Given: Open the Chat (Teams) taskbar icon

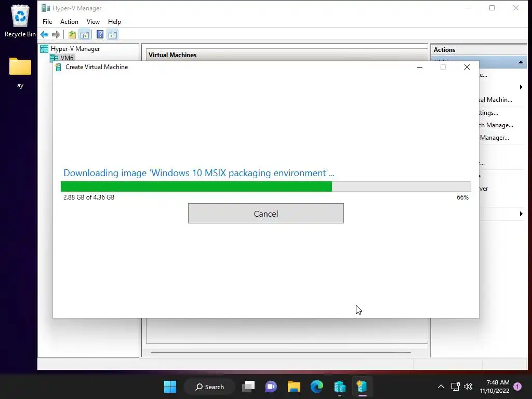Looking at the screenshot, I should (x=271, y=387).
